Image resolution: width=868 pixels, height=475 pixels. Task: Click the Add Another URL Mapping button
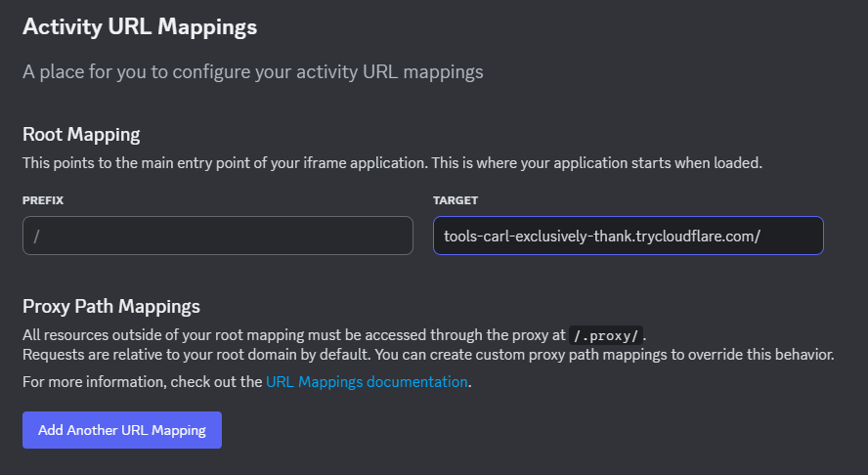click(x=122, y=430)
